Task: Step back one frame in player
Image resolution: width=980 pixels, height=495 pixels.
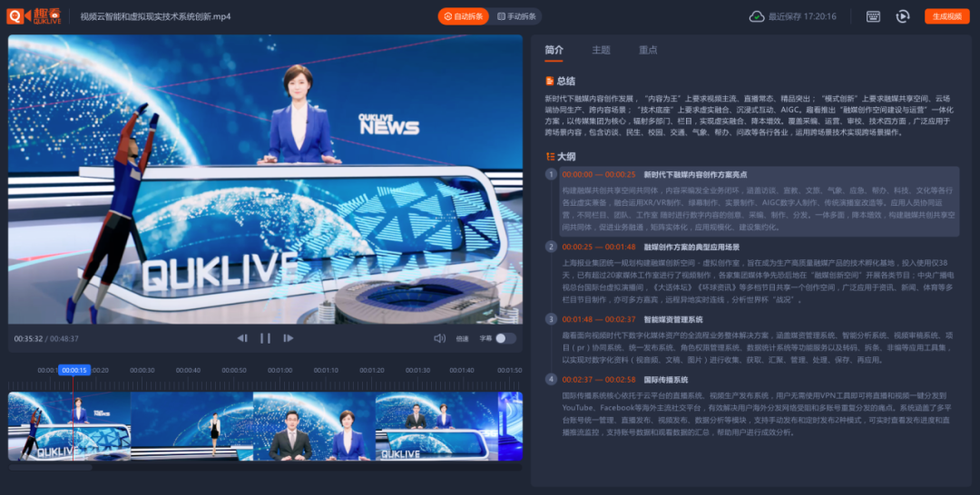Action: coord(242,338)
